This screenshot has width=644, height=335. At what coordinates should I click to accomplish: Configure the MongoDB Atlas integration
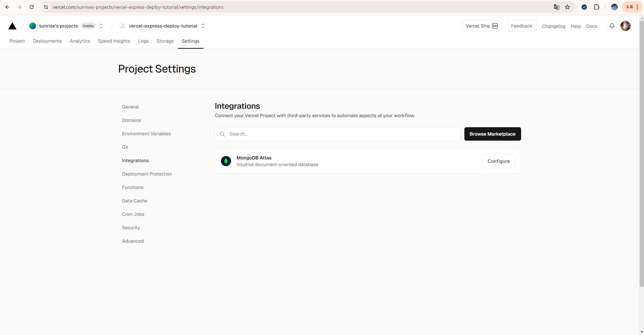click(x=499, y=161)
